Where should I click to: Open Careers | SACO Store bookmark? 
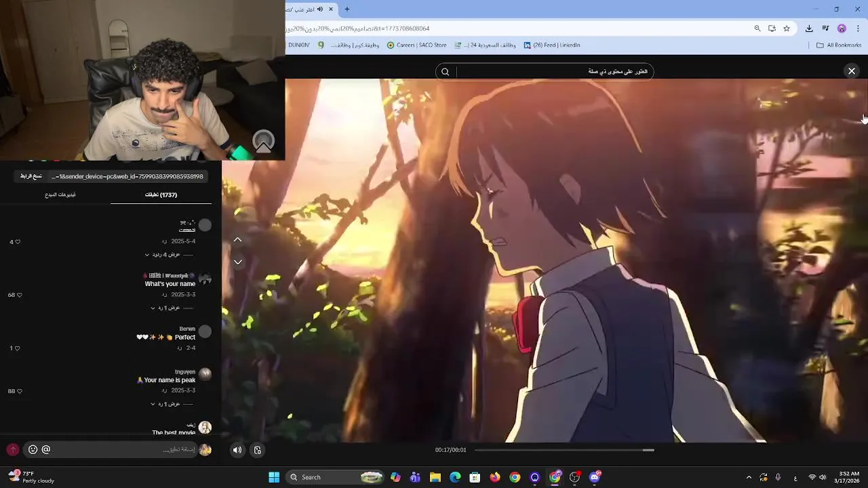pos(417,45)
